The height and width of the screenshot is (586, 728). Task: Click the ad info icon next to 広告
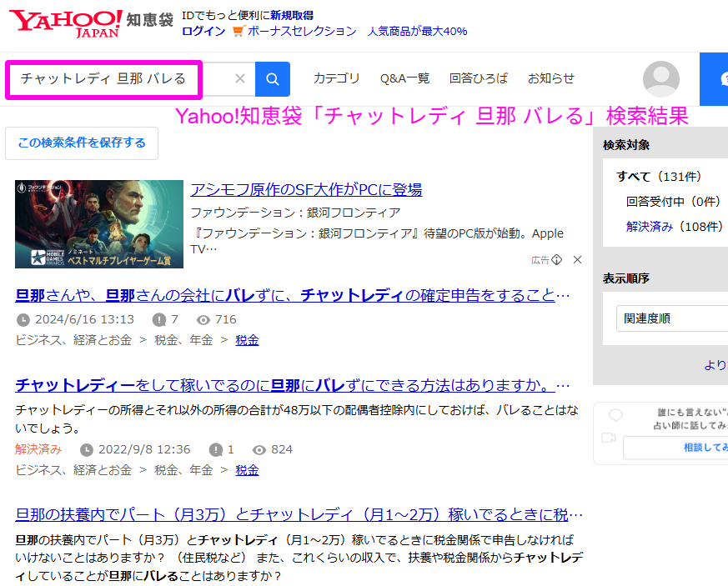[557, 260]
